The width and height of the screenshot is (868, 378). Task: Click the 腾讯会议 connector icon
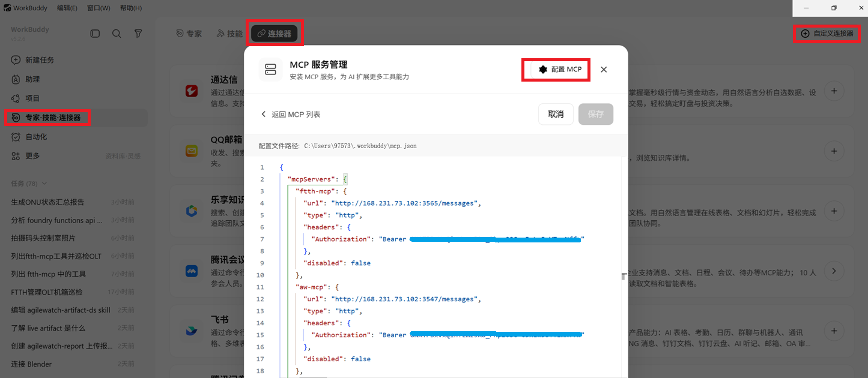tap(192, 271)
